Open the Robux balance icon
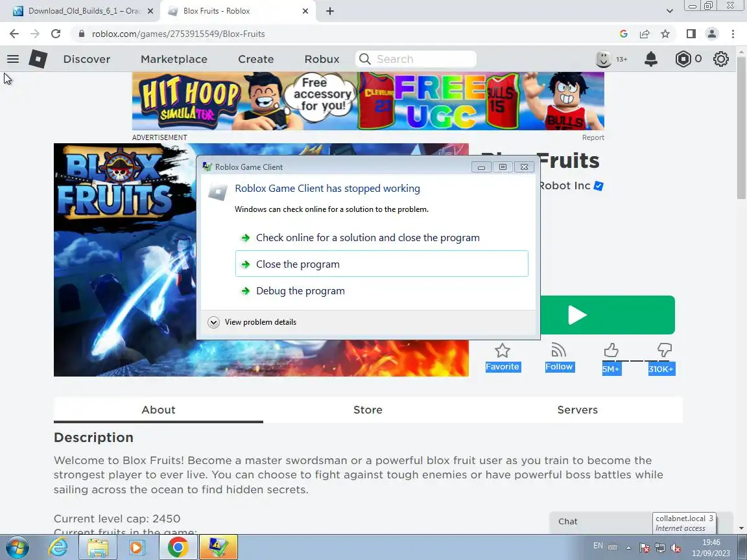This screenshot has width=747, height=560. 683,59
